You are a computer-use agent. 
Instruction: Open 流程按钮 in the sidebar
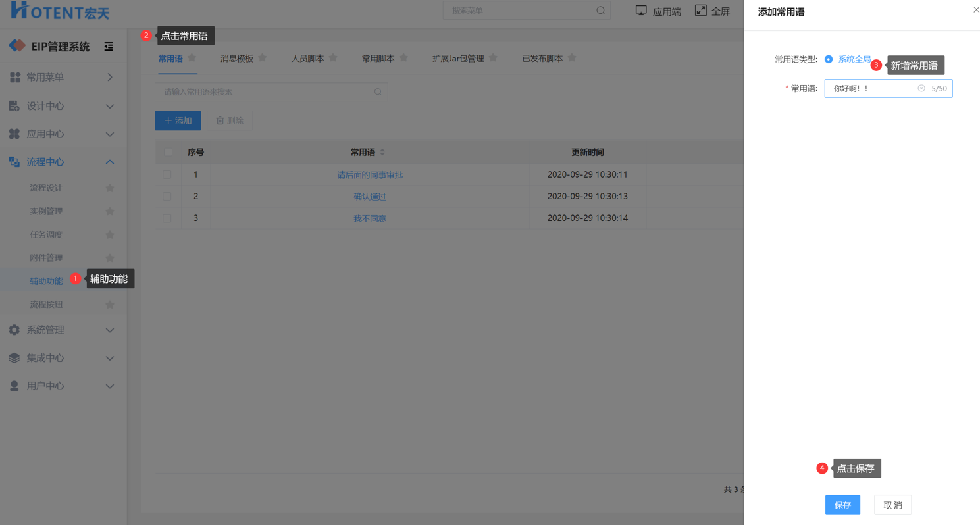(46, 305)
